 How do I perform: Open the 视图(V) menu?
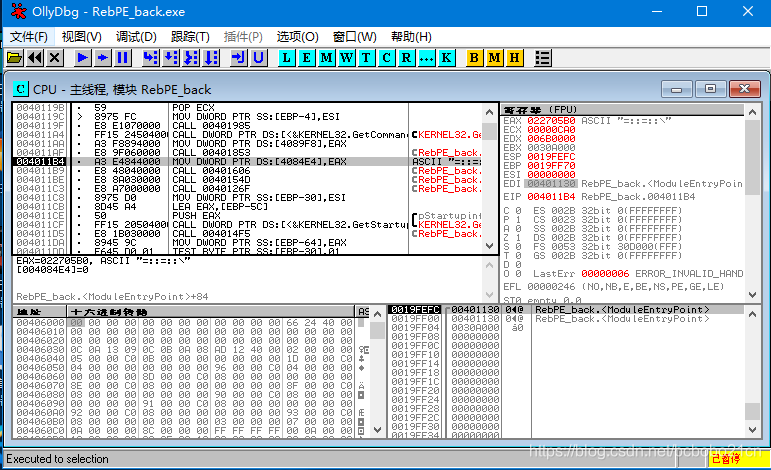click(82, 37)
